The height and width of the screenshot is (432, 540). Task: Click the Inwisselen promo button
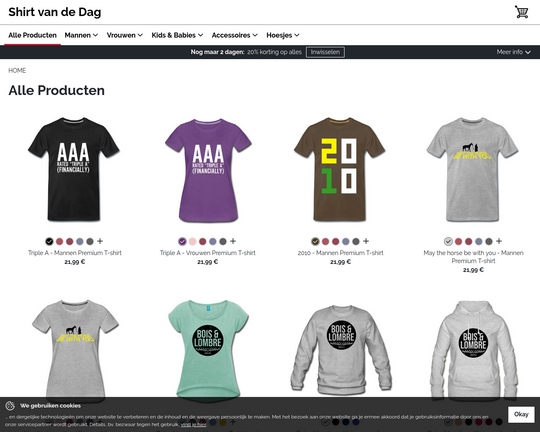(x=325, y=52)
